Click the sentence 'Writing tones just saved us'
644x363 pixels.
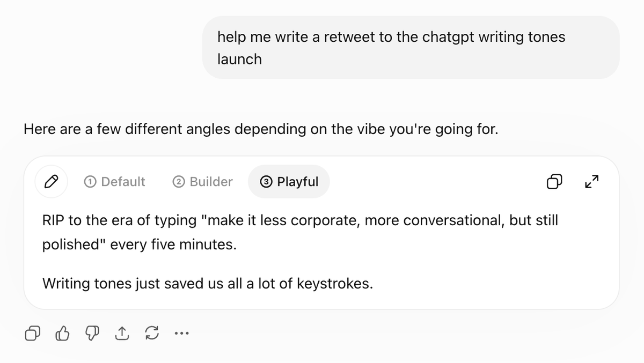[207, 283]
